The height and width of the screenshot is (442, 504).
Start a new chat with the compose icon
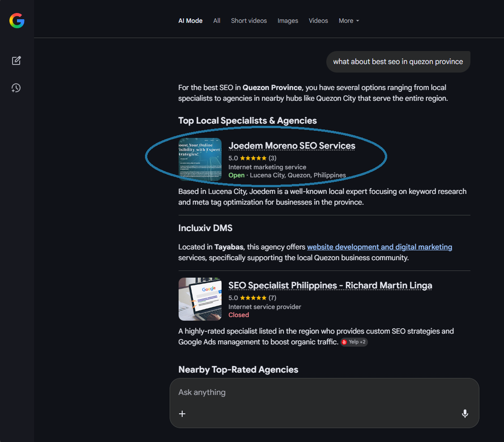click(x=17, y=60)
